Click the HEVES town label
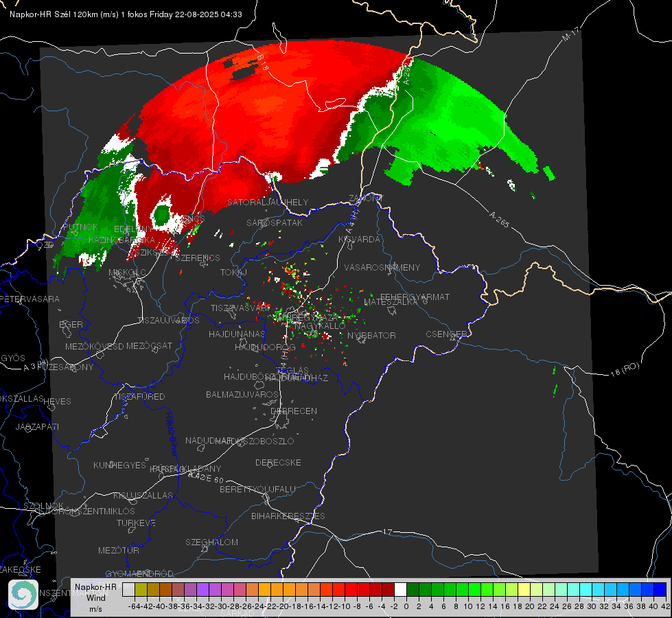The image size is (672, 618). 58,402
